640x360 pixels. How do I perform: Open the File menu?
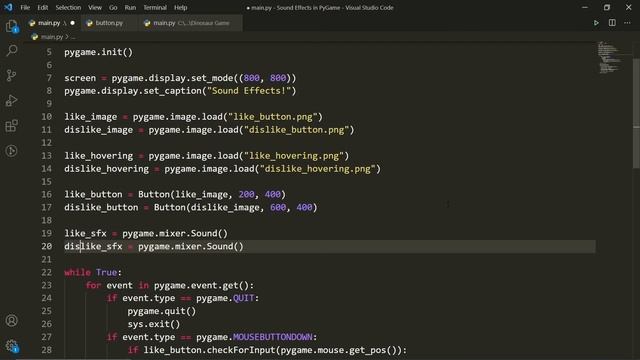[x=25, y=7]
